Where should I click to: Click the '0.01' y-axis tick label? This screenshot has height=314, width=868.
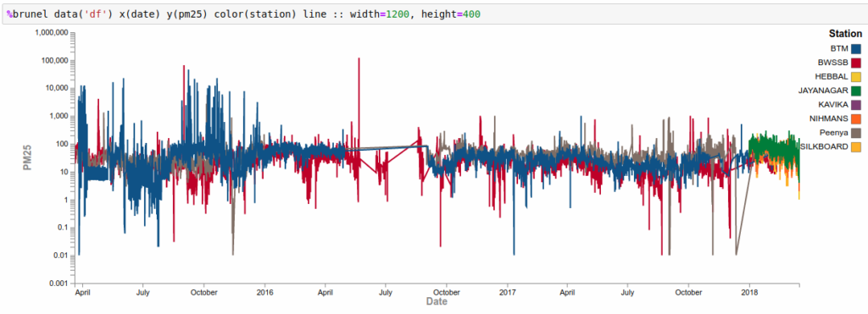[61, 256]
